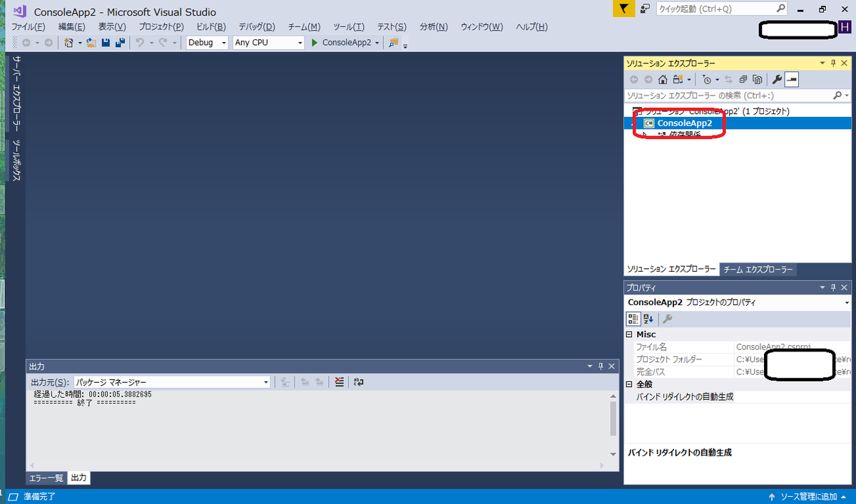Image resolution: width=856 pixels, height=504 pixels.
Task: Collapse the 全般 category in Properties
Action: click(x=629, y=384)
